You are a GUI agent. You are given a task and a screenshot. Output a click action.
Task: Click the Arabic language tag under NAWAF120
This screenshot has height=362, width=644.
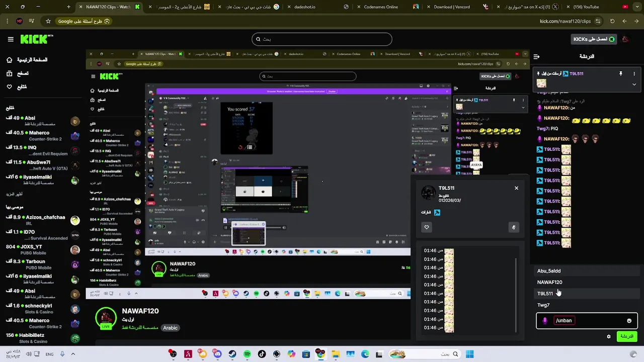(x=170, y=328)
